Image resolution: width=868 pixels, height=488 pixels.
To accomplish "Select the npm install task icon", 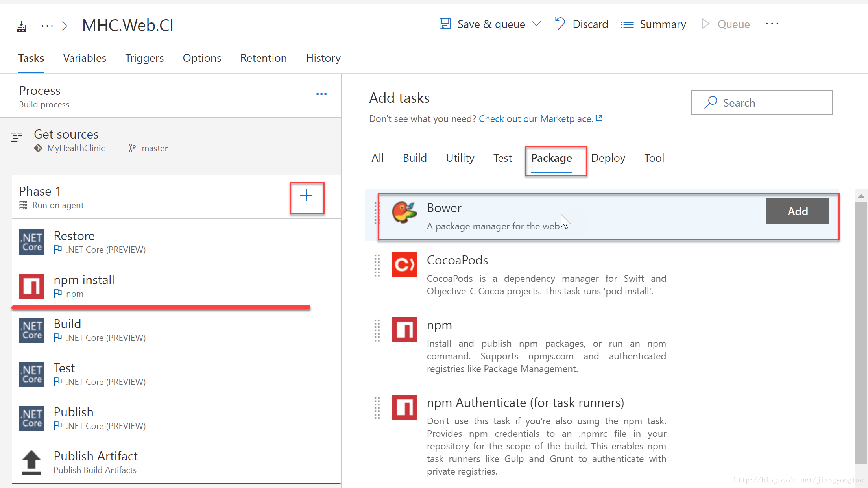I will click(x=31, y=286).
